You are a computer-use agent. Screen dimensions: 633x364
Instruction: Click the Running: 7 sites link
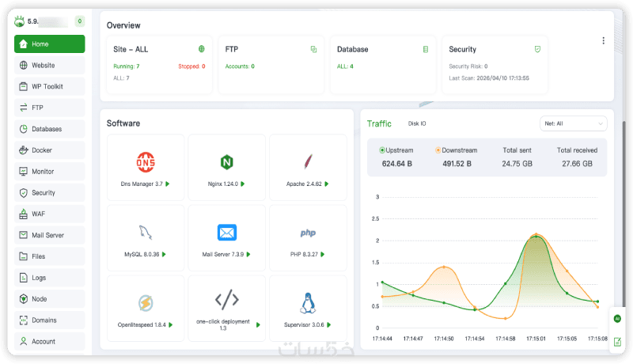127,66
